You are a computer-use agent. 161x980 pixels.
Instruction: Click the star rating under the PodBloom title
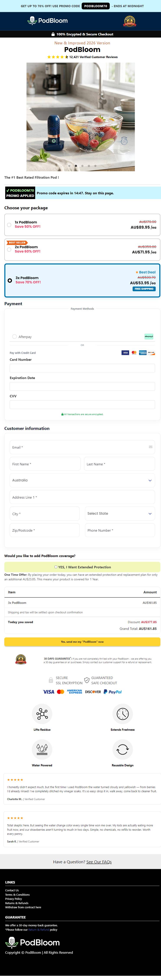coord(58,57)
